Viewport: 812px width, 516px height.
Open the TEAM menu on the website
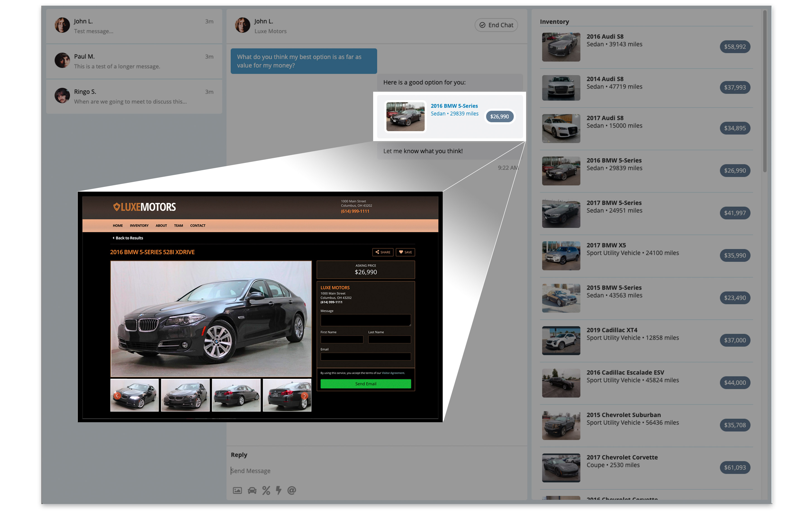pyautogui.click(x=178, y=225)
